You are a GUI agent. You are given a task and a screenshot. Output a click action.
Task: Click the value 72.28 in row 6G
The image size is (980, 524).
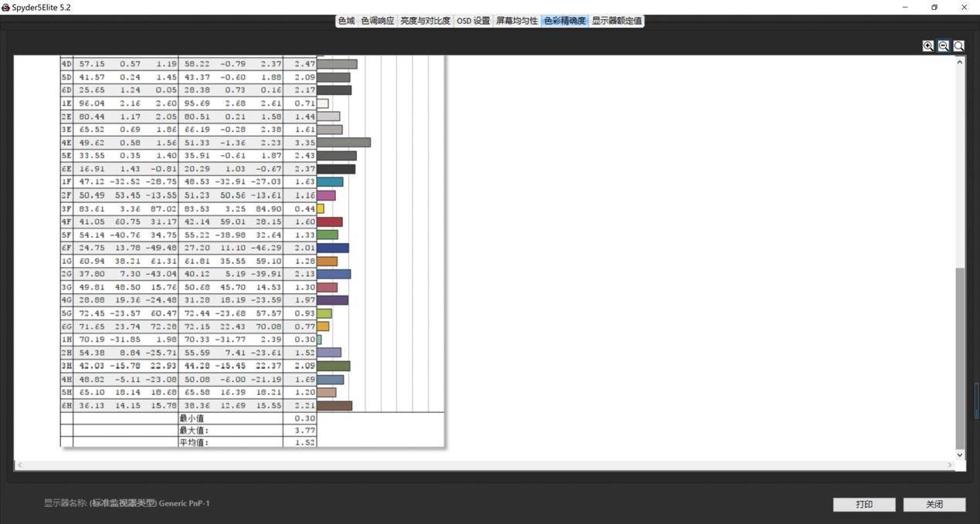point(164,326)
